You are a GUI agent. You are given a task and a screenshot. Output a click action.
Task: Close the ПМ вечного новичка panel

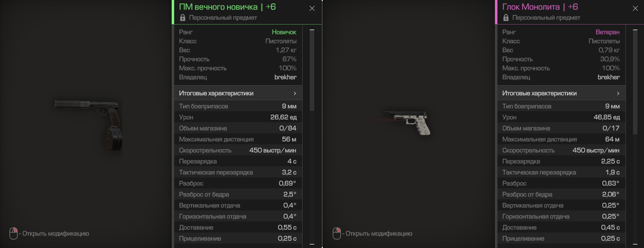(x=312, y=9)
